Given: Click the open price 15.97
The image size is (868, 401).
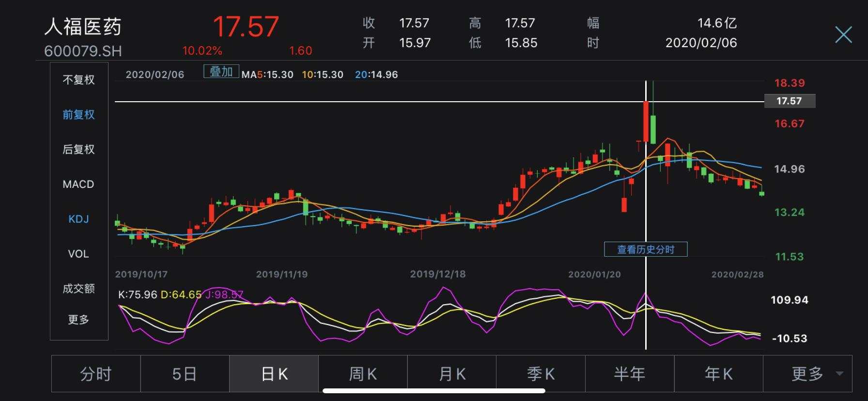Looking at the screenshot, I should pos(415,43).
